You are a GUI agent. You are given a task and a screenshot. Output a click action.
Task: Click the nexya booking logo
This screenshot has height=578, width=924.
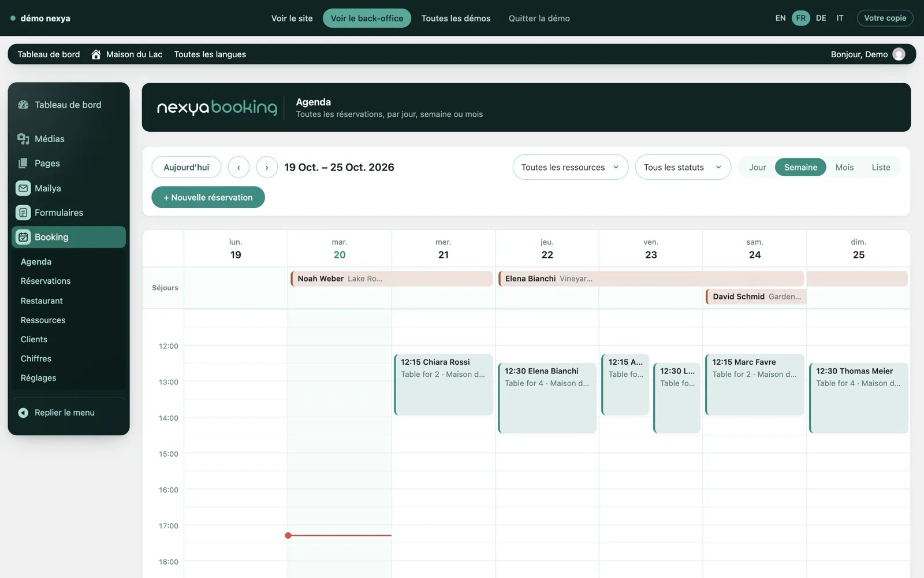pyautogui.click(x=217, y=108)
